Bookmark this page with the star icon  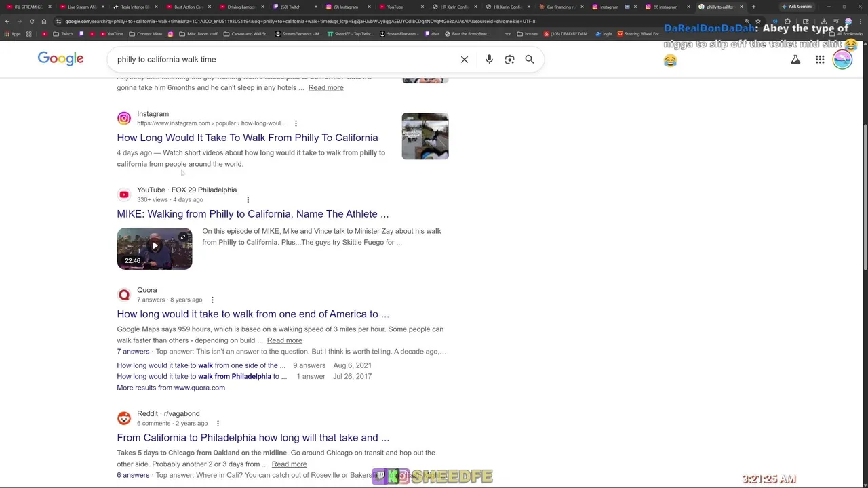(757, 21)
